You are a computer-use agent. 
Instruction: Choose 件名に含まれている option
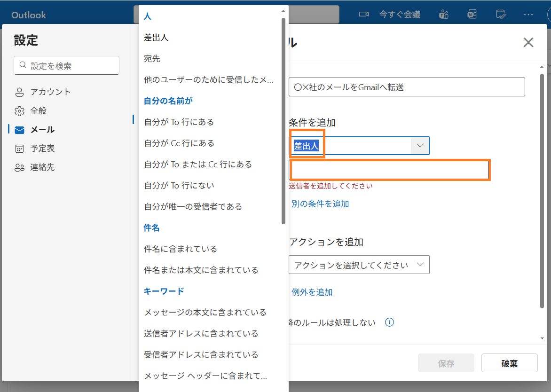(x=181, y=249)
